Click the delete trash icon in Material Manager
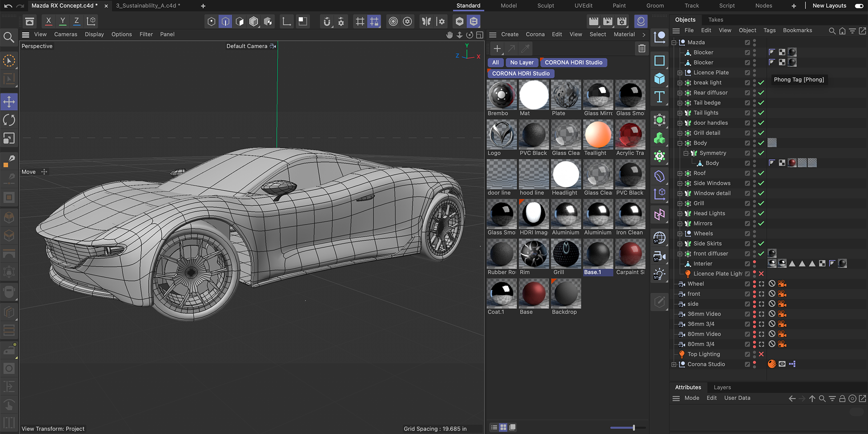868x434 pixels. coord(642,48)
